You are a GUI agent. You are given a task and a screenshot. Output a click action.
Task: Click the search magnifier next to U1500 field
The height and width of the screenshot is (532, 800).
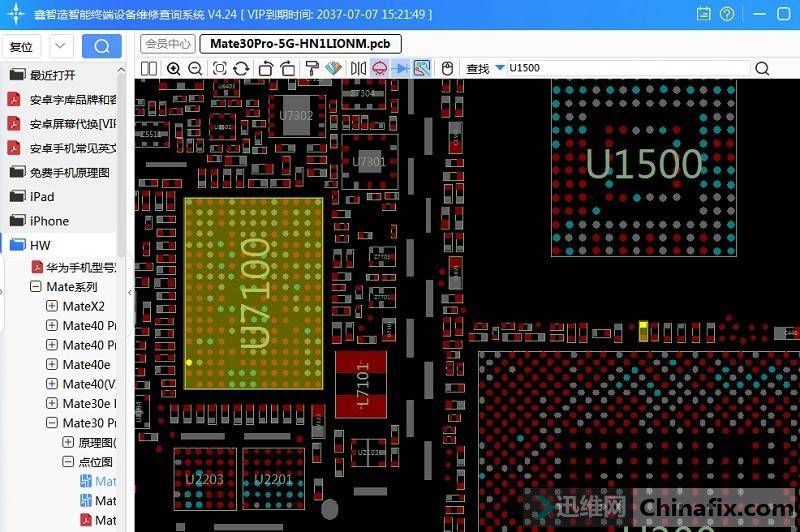[x=762, y=68]
